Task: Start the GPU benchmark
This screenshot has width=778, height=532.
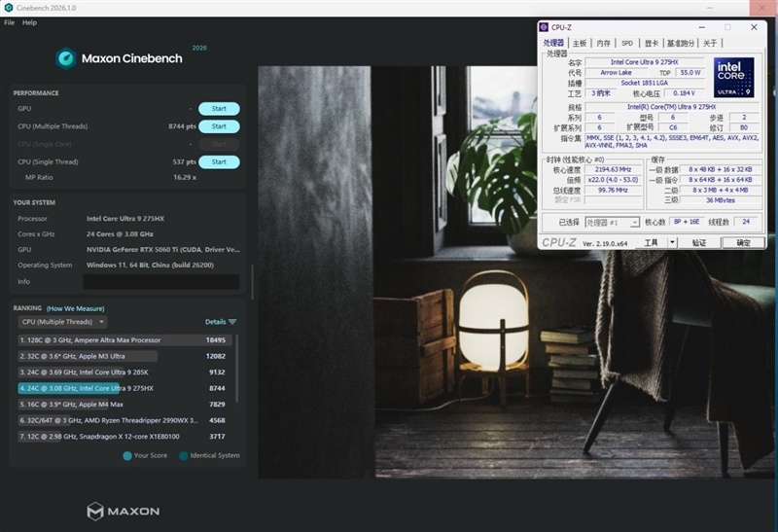Action: click(x=219, y=109)
